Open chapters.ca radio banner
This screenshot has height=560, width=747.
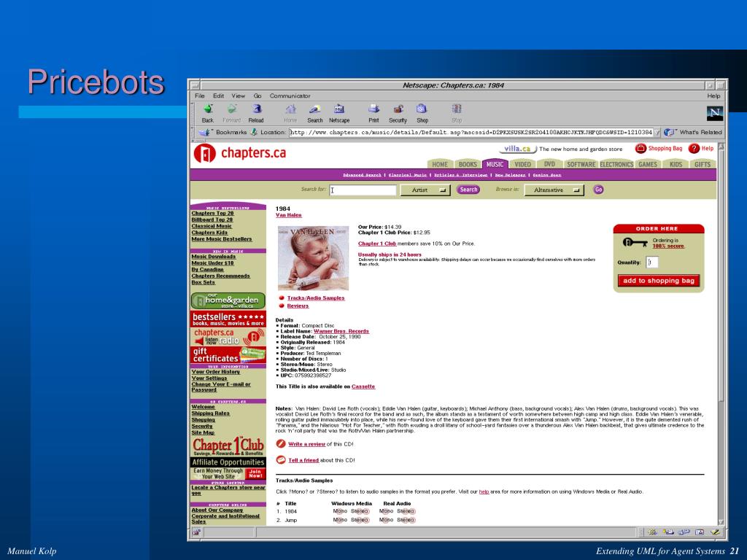tap(228, 337)
